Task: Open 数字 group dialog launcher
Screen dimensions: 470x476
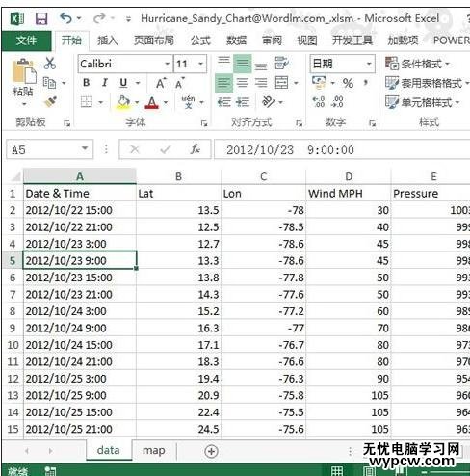Action: click(372, 123)
